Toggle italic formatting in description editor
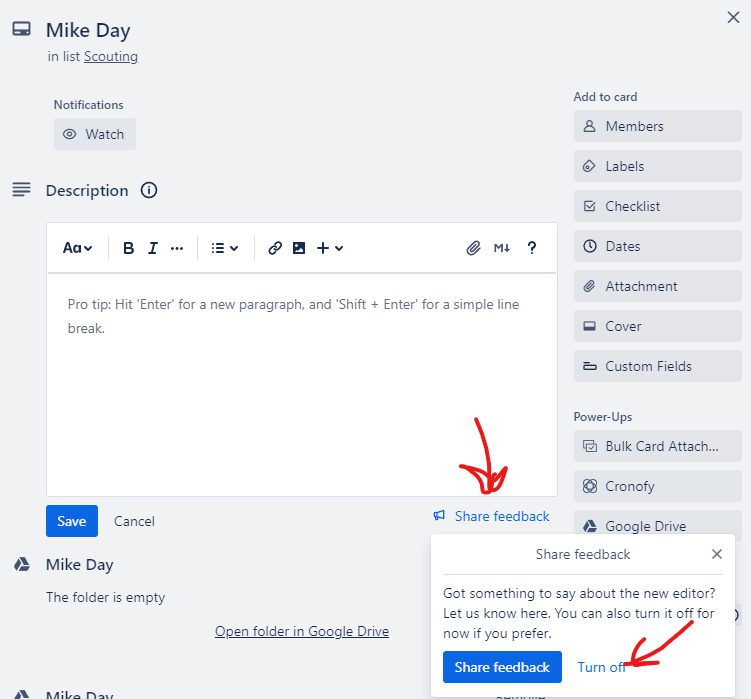The image size is (751, 699). click(153, 248)
